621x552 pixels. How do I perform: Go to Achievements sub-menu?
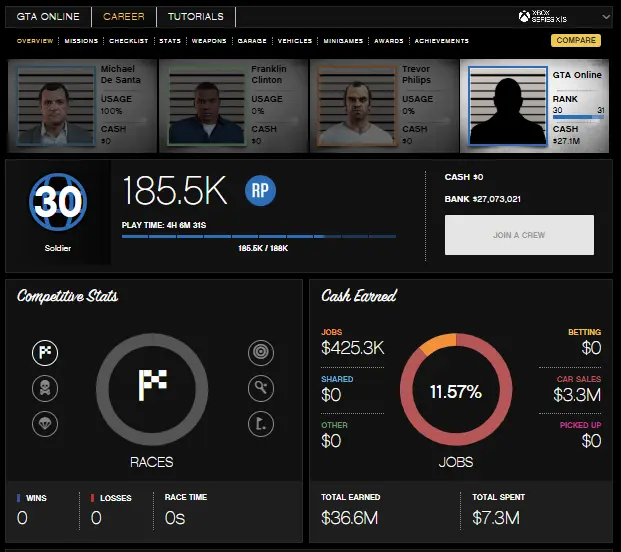click(x=442, y=41)
